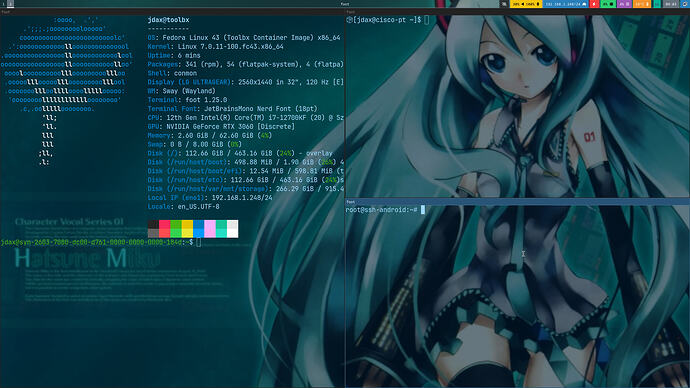Click the GPU line showing GeForce RTX 3060

(x=221, y=126)
